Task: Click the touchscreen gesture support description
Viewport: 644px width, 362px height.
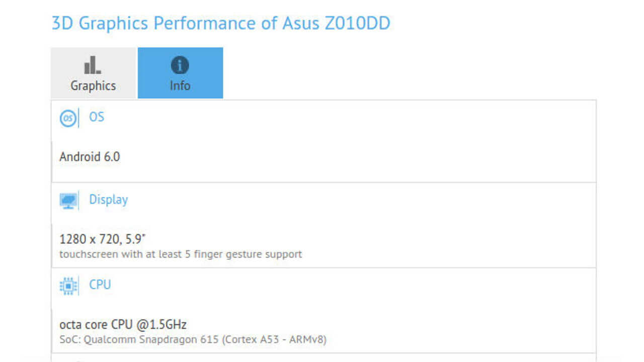Action: pyautogui.click(x=179, y=254)
